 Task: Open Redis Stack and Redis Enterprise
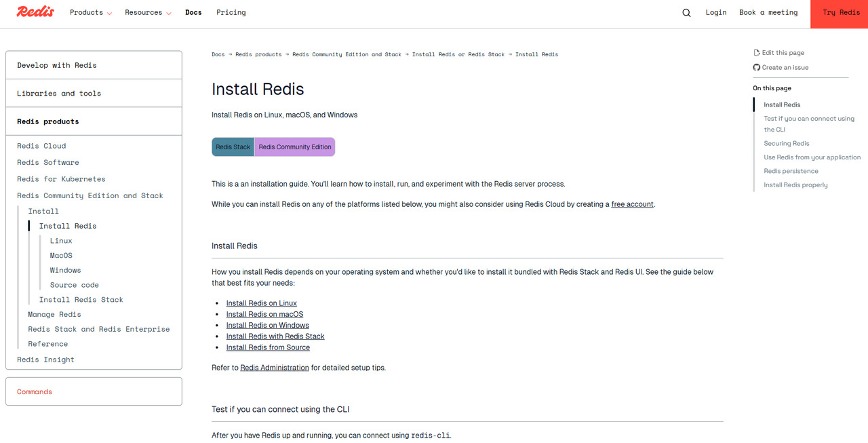tap(99, 329)
